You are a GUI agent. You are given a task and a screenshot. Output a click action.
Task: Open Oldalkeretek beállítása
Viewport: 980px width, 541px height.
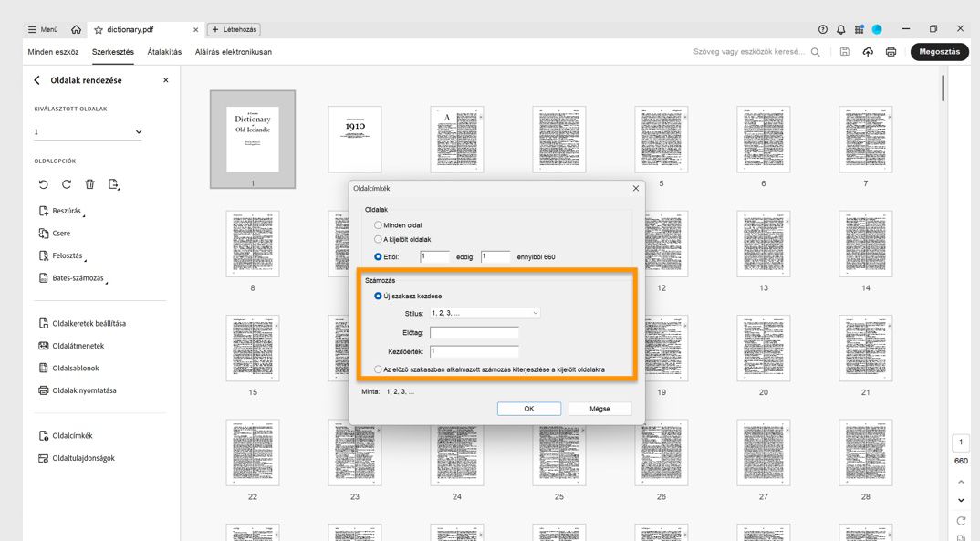[82, 324]
